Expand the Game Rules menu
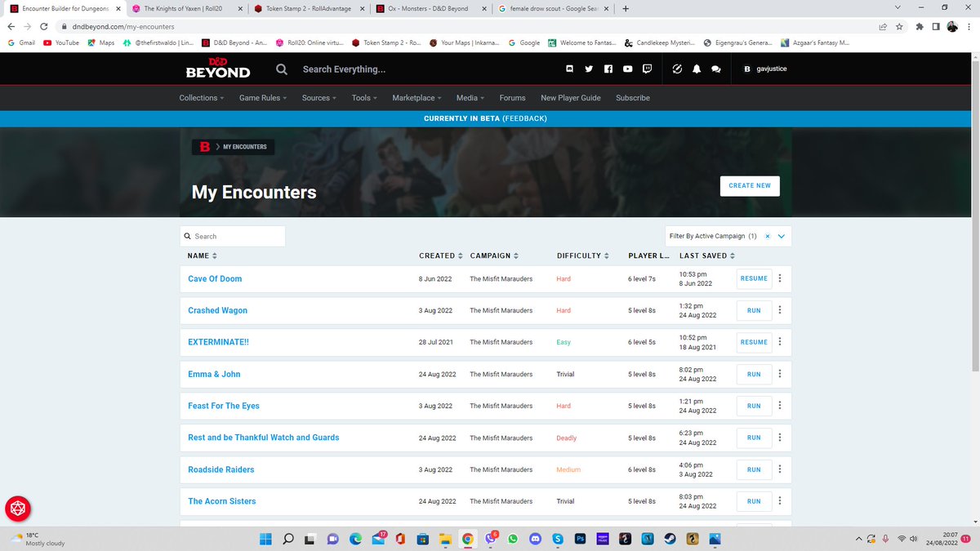Image resolution: width=980 pixels, height=551 pixels. (x=263, y=98)
